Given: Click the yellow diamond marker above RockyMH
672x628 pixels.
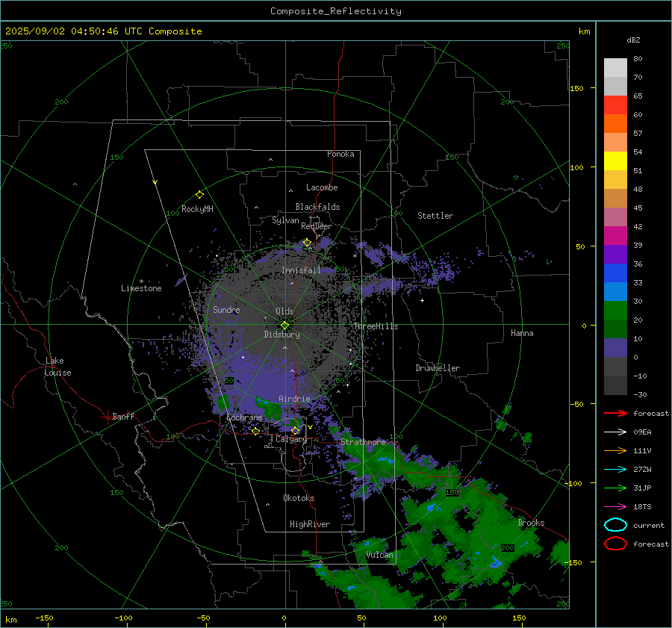Looking at the screenshot, I should [x=199, y=195].
